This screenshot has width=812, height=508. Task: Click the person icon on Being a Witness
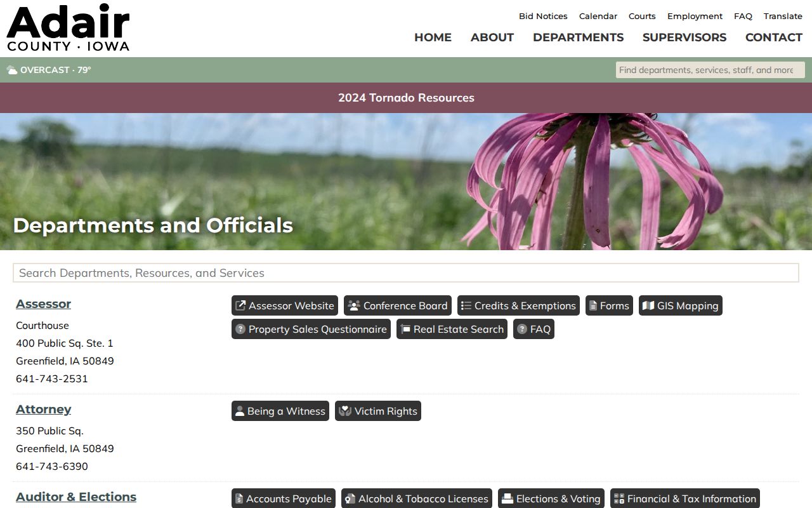pos(240,411)
